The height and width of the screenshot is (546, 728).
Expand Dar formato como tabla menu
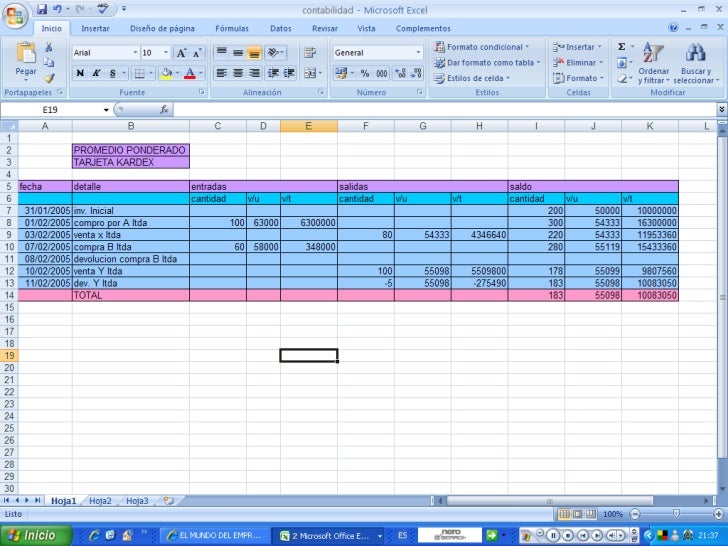click(x=487, y=62)
